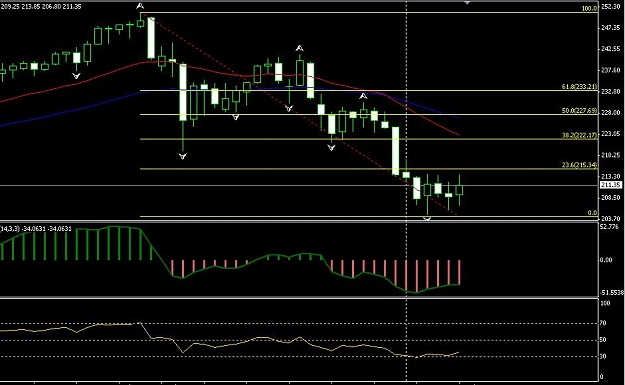Click the up fractal arrow above the 242.55 swing peak
The image size is (625, 385).
tap(299, 49)
